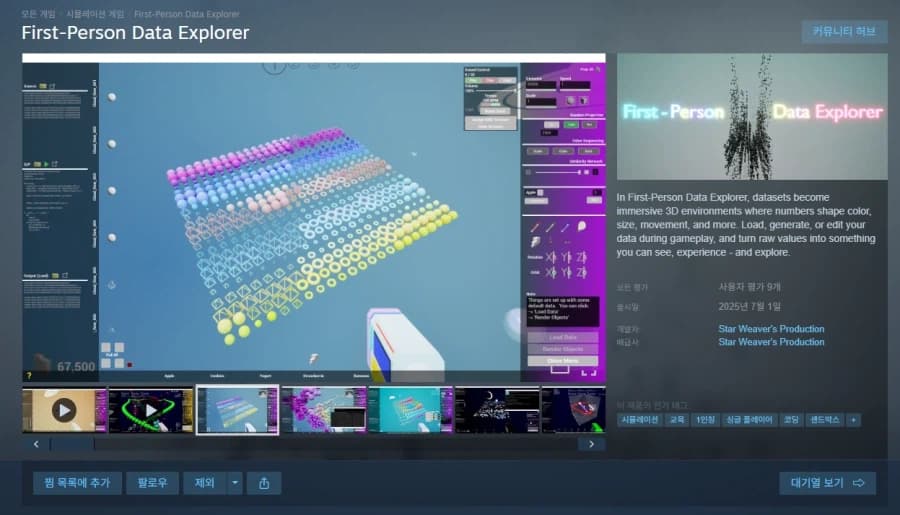Play the first video thumbnail
The height and width of the screenshot is (515, 900).
64,410
